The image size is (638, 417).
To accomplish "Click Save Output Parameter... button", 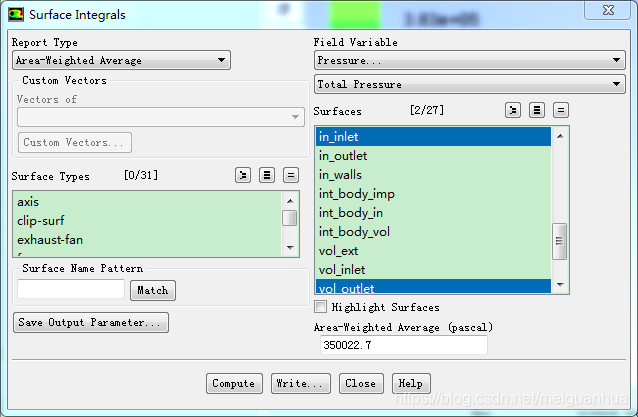I will coord(91,323).
